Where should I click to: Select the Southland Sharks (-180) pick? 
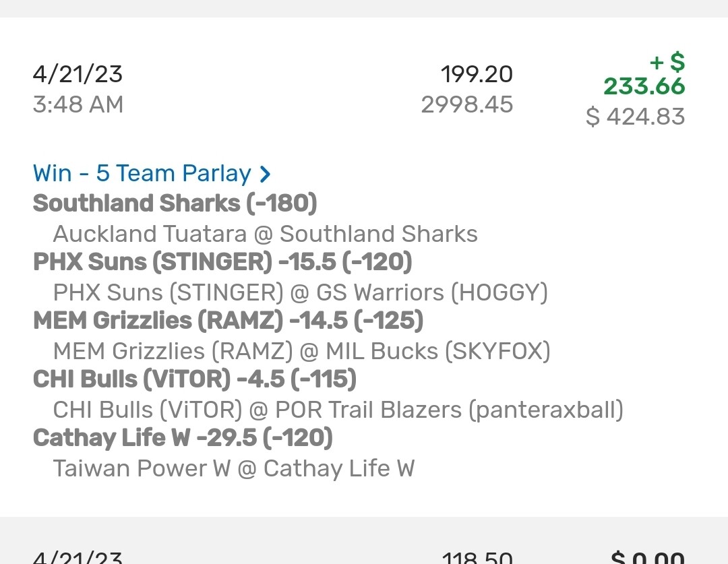175,203
